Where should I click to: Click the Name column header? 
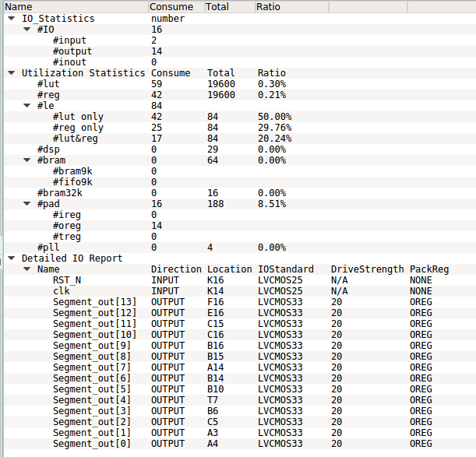76,7
